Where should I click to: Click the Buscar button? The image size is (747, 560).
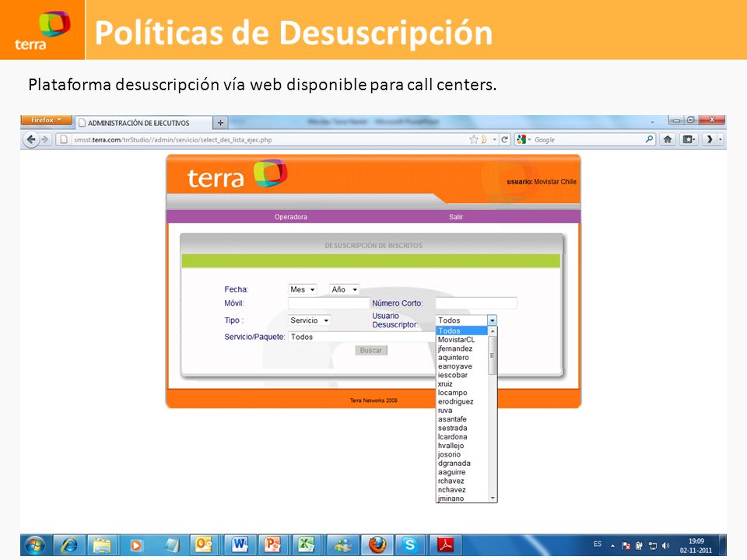point(371,351)
